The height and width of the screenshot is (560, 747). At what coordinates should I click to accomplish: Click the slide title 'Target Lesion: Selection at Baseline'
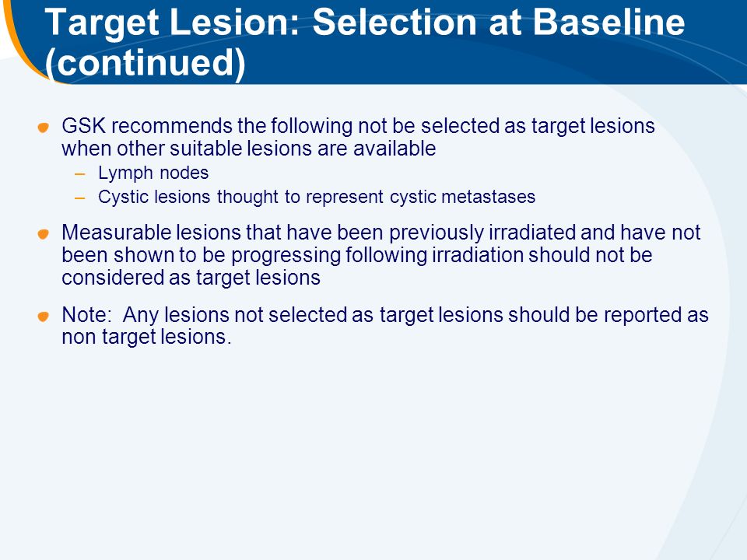[x=365, y=23]
